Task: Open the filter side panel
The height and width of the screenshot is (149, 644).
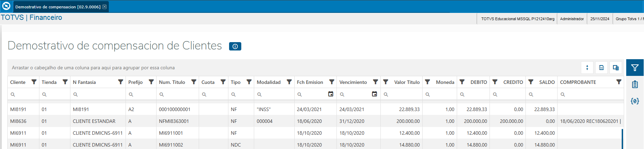Action: (635, 68)
